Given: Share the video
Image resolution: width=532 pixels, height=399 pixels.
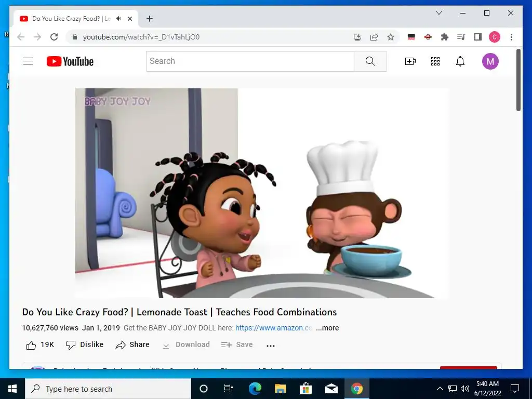Looking at the screenshot, I should pyautogui.click(x=132, y=345).
